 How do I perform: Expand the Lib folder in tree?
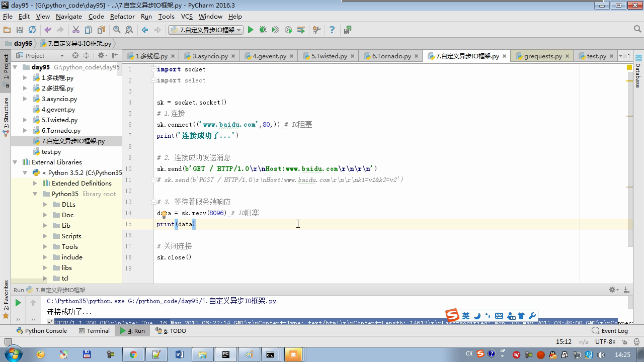pos(45,226)
